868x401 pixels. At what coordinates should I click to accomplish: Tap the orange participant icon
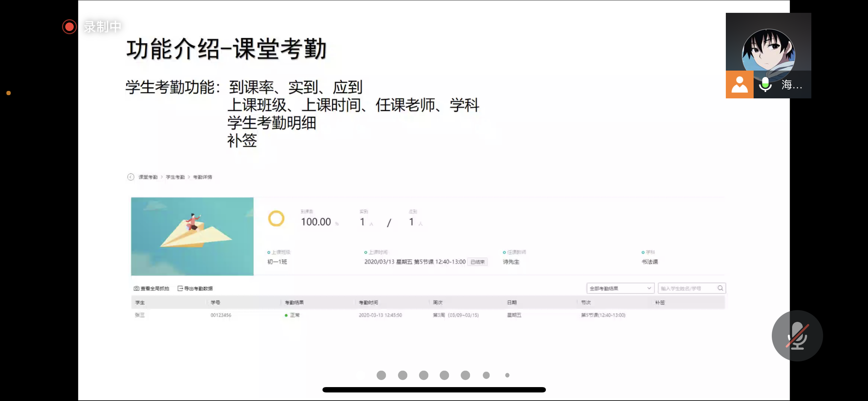click(739, 85)
